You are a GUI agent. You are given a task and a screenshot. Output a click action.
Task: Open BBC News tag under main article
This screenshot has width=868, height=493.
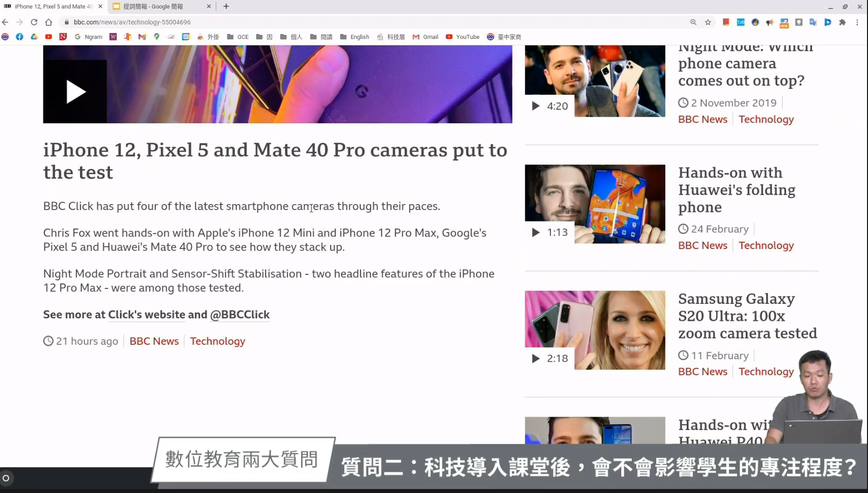154,341
